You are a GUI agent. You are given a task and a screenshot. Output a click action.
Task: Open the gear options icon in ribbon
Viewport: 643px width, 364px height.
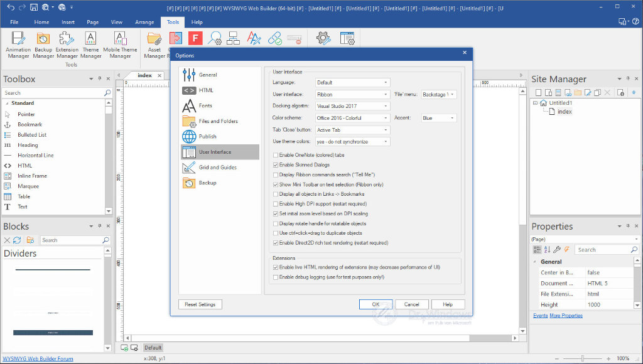click(323, 38)
